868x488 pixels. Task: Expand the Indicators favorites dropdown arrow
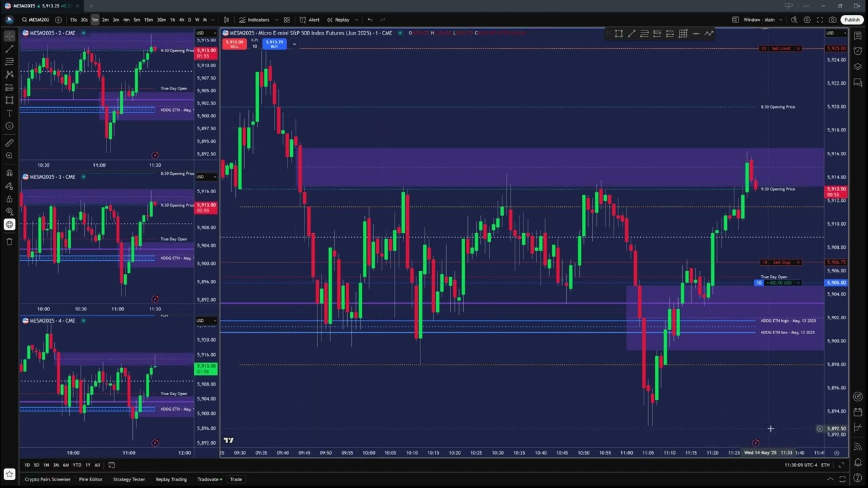[277, 20]
